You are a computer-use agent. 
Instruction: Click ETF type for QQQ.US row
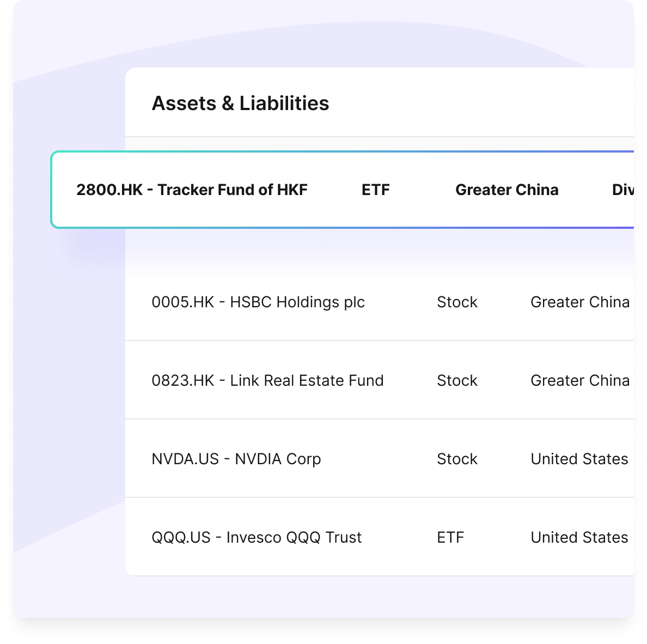[450, 538]
